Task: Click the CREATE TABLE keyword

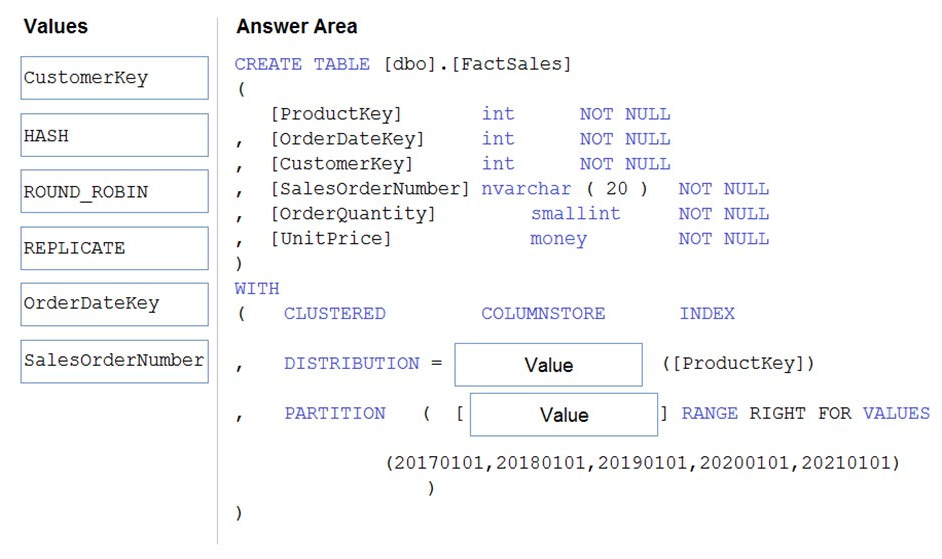Action: (x=302, y=64)
